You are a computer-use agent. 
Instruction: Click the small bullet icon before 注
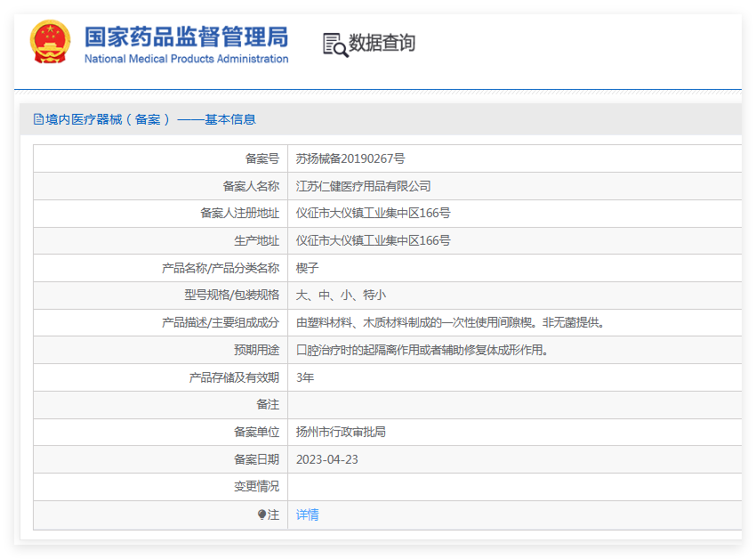coord(261,514)
